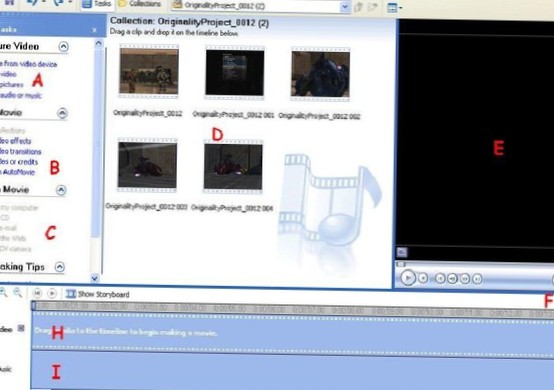Open the Views toolbar button

coord(394,7)
